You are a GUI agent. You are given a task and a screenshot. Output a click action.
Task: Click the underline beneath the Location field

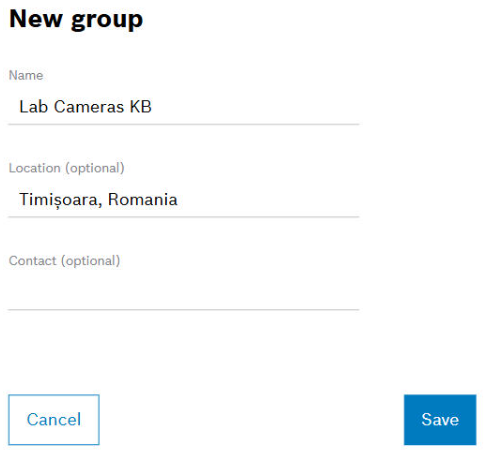[184, 217]
